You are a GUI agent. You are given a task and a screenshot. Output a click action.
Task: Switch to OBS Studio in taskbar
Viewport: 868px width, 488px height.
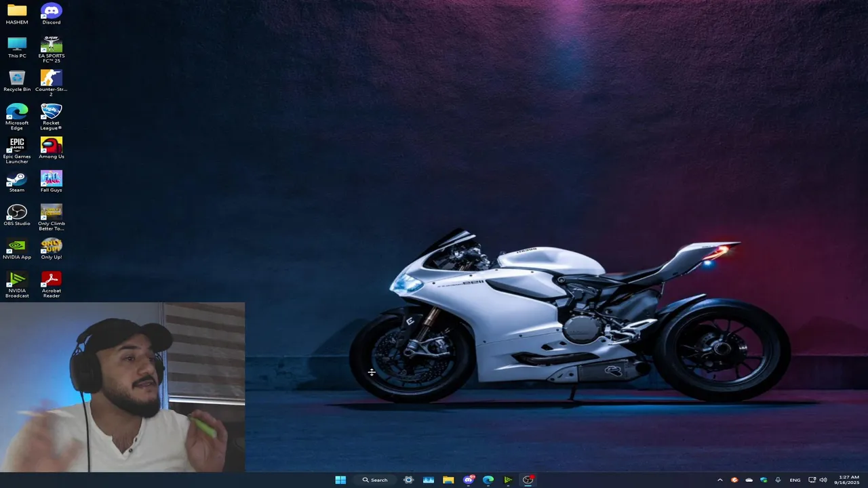[528, 480]
